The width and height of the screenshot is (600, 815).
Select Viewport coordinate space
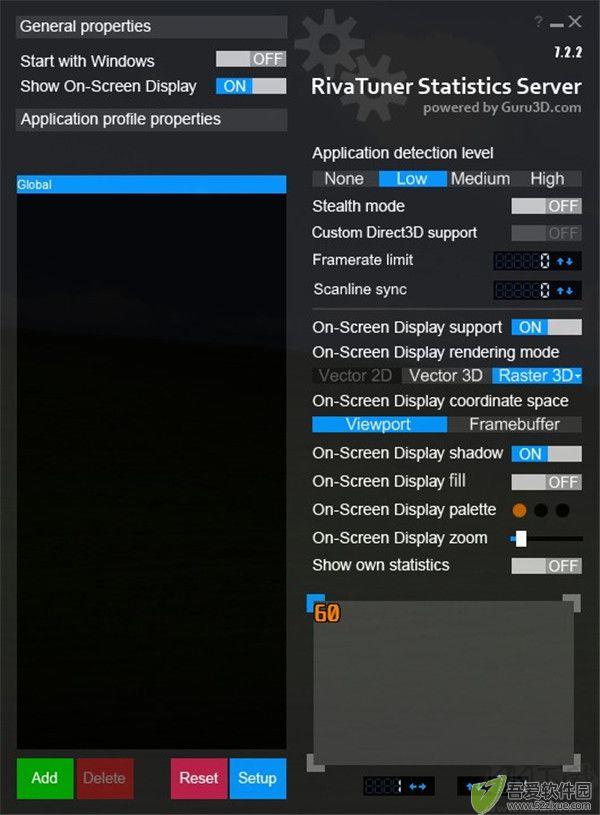tap(379, 424)
